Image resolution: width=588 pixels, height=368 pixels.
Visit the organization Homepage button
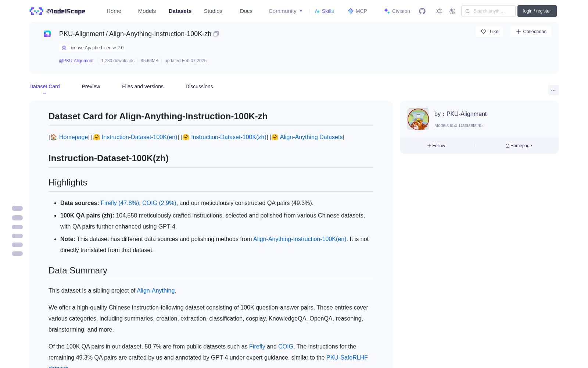[x=519, y=146]
